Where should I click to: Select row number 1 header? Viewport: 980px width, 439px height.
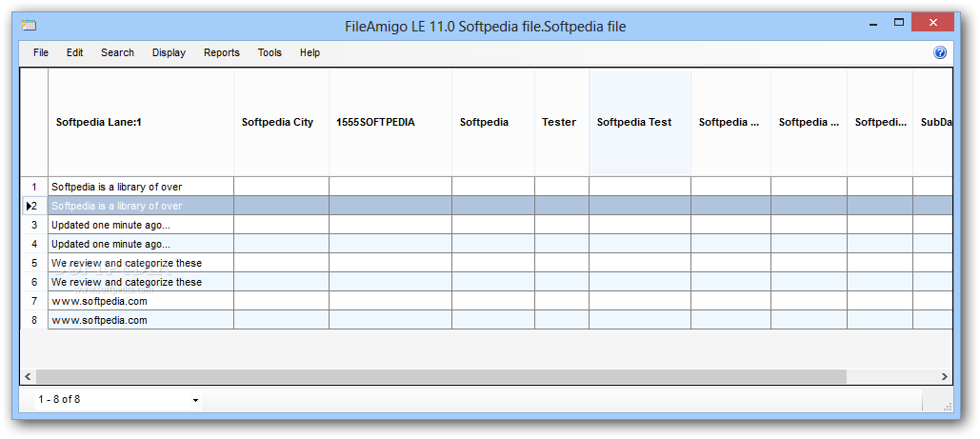pyautogui.click(x=34, y=187)
